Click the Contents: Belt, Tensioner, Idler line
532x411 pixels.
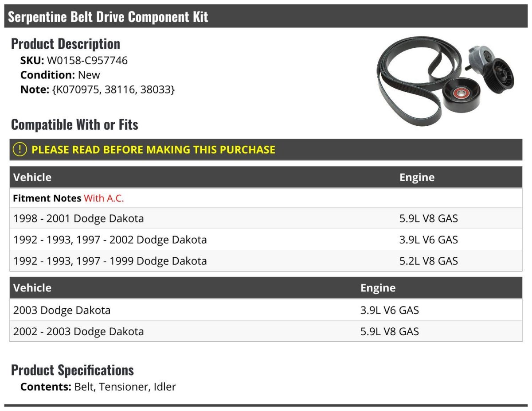click(x=98, y=387)
